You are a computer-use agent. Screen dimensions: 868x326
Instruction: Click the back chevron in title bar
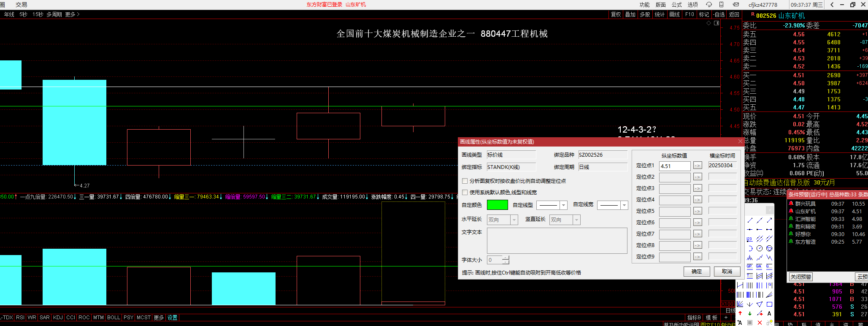tap(832, 5)
